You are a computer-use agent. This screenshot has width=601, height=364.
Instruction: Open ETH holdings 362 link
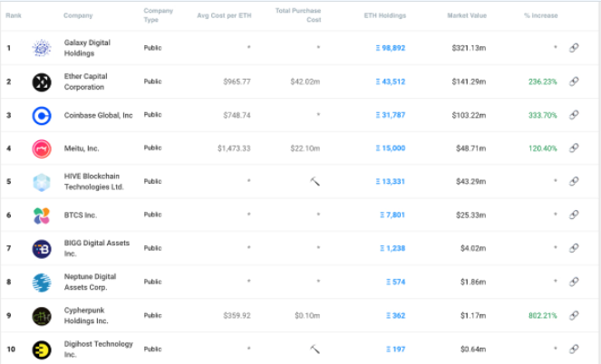(395, 316)
